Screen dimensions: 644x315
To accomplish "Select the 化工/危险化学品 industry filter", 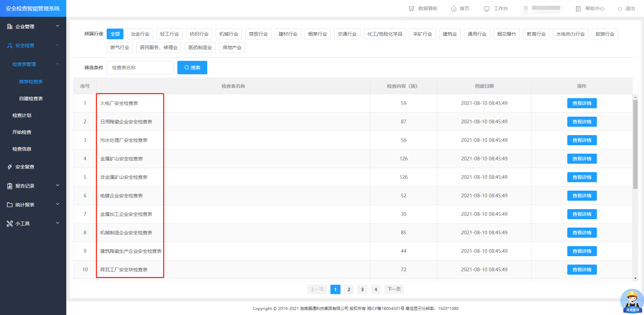I will (x=385, y=34).
